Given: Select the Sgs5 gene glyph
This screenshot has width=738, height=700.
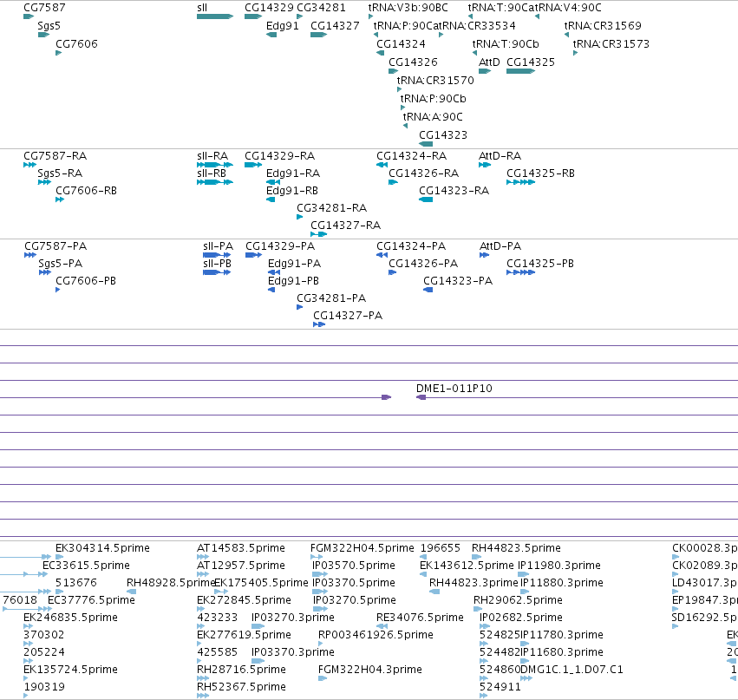Looking at the screenshot, I should pos(43,35).
